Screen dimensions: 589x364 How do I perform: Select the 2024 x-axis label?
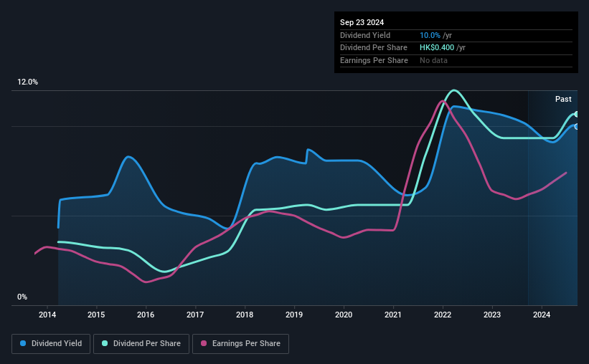tap(542, 315)
